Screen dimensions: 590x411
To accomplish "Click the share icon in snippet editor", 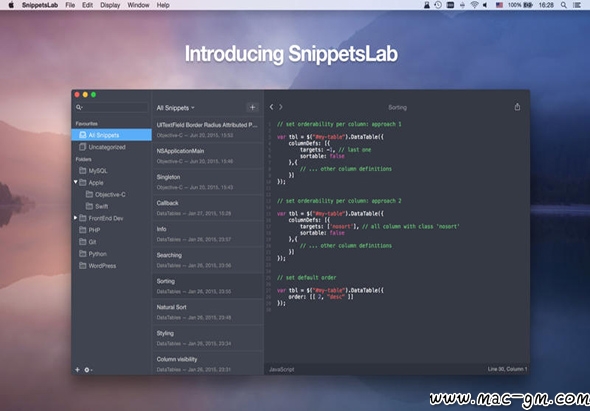I will click(517, 107).
